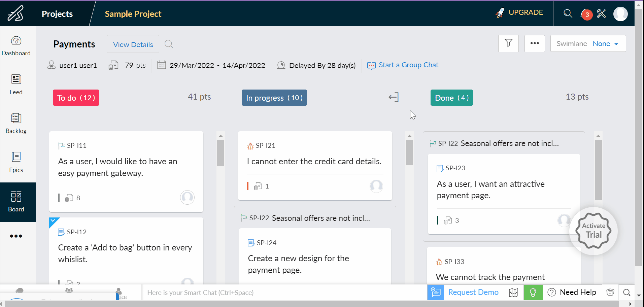
Task: Go to the Feed section
Action: [16, 85]
